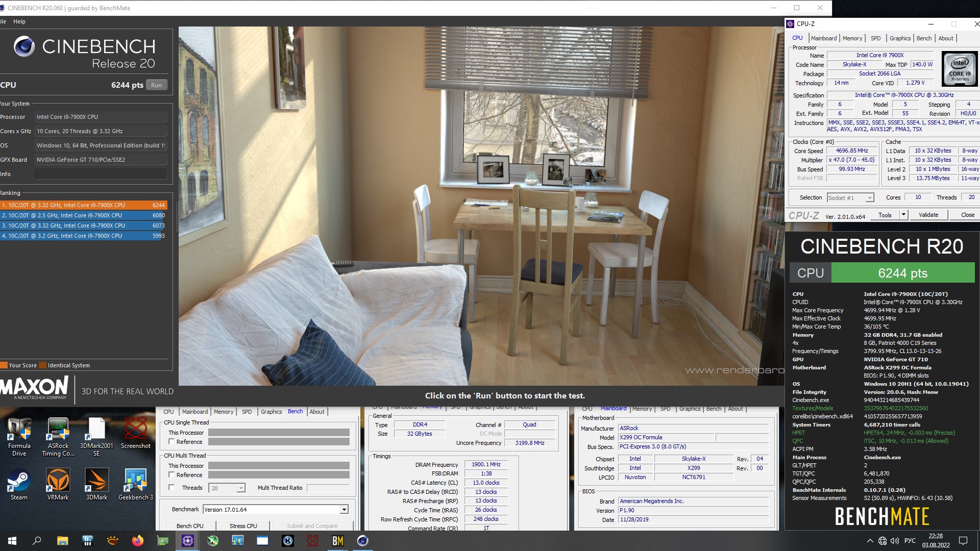The width and height of the screenshot is (980, 551).
Task: Open File Explorer from the taskbar
Action: click(62, 541)
